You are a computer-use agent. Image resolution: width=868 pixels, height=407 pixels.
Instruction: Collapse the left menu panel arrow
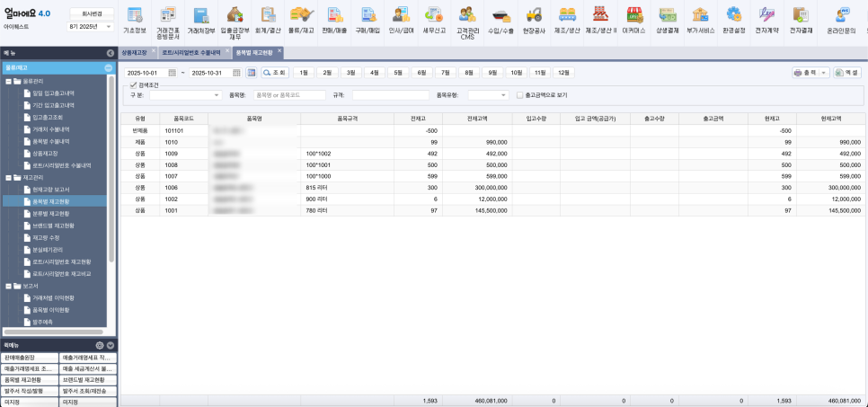pos(111,53)
